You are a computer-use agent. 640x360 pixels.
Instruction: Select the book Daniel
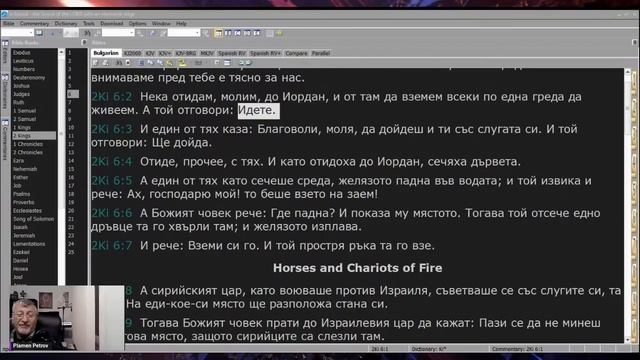(x=20, y=260)
